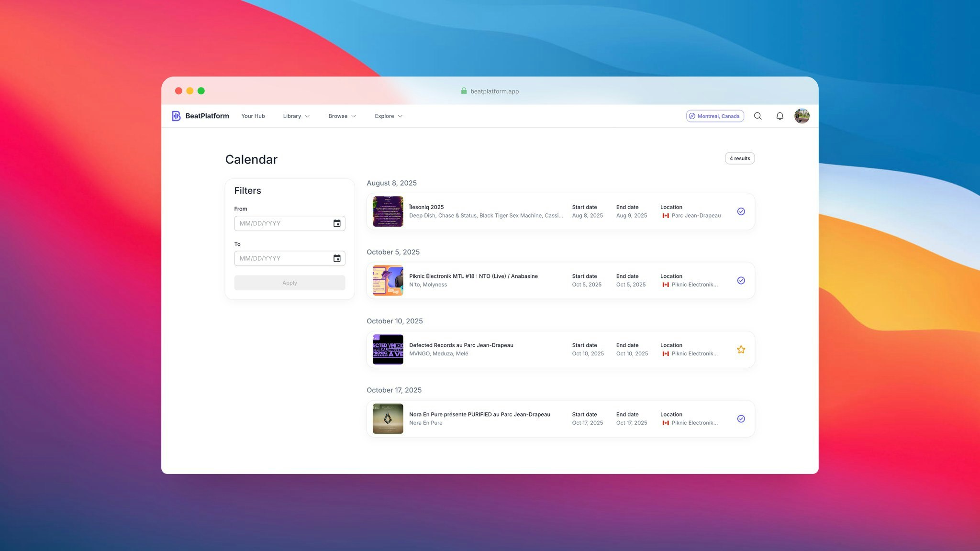Viewport: 980px width, 551px height.
Task: Click the Filters panel heading
Action: (x=247, y=191)
